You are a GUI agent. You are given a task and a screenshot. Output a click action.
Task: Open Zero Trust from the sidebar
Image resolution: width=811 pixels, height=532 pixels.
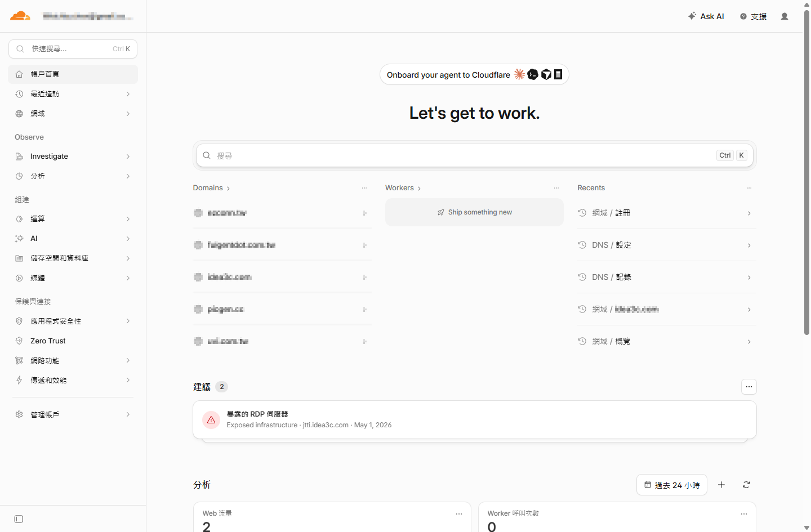73,341
